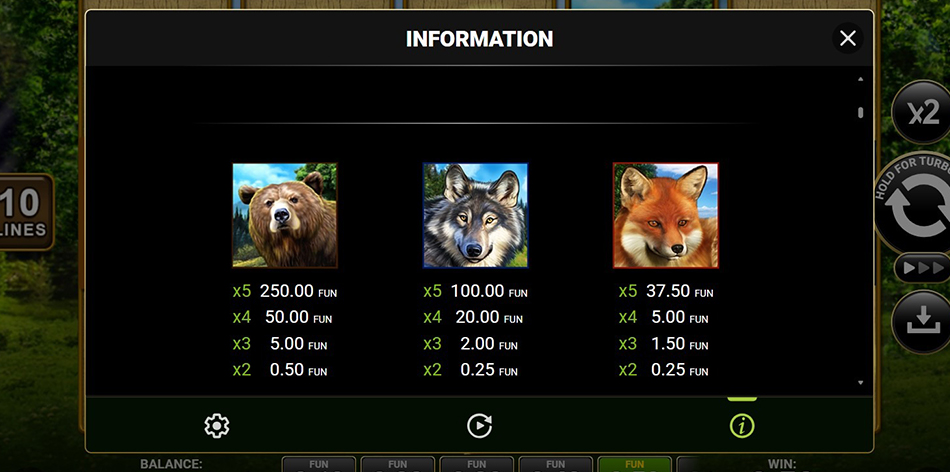Select the first FUN bet button
950x472 pixels.
point(318,464)
